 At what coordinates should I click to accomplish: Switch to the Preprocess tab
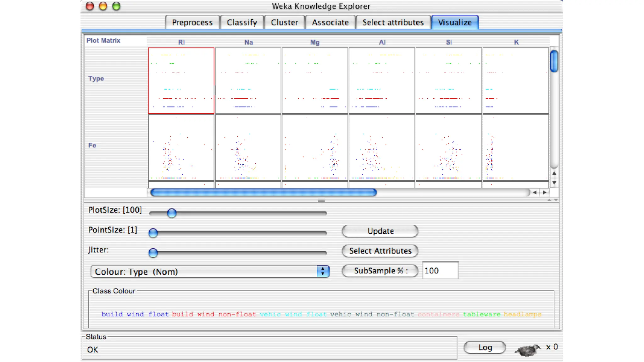(x=192, y=23)
